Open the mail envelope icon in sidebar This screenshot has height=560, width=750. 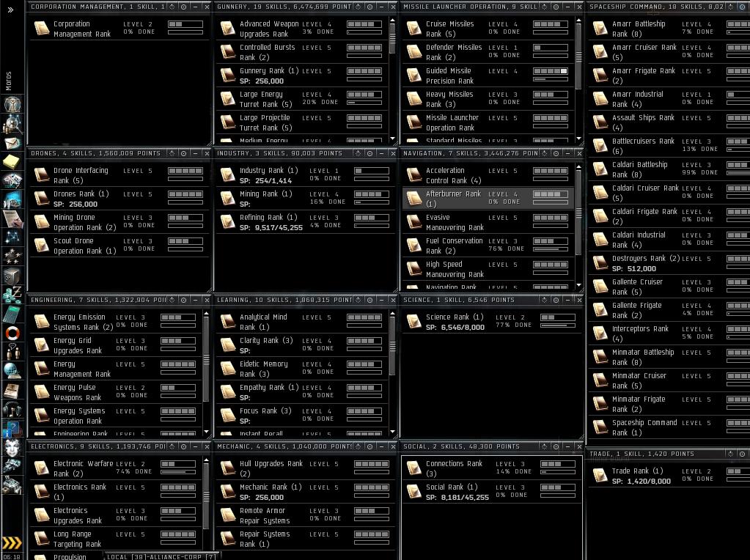click(x=12, y=142)
